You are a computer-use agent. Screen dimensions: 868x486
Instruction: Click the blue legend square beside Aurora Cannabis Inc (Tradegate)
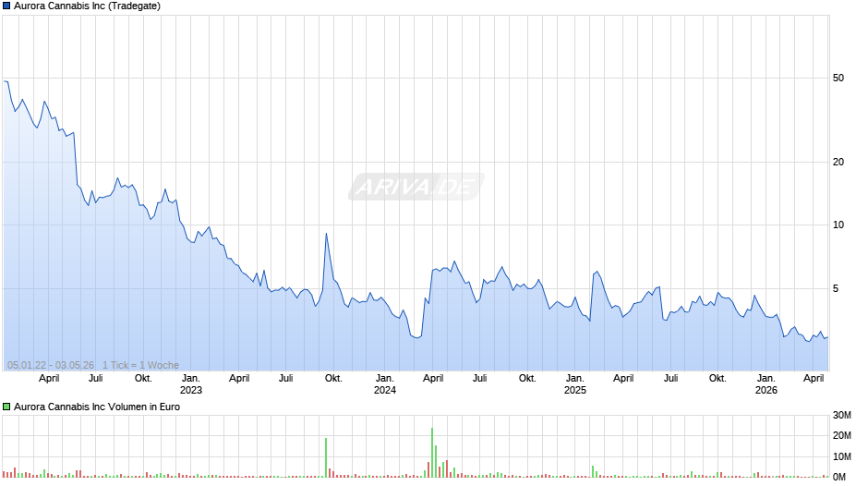tap(6, 6)
